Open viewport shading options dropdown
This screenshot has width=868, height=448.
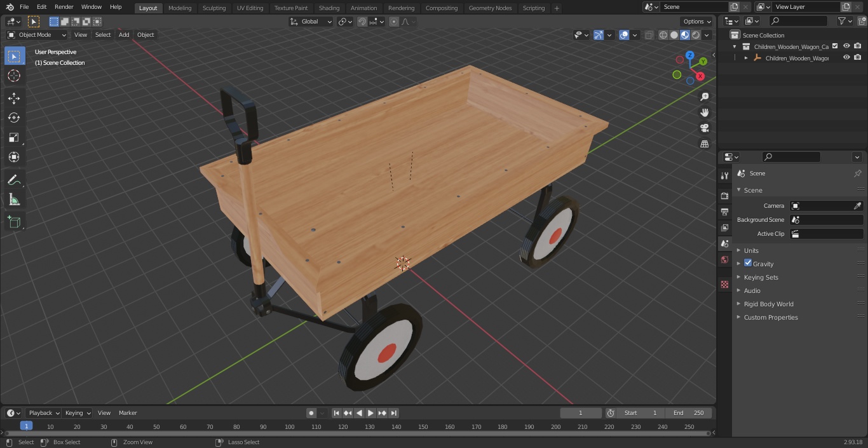click(707, 35)
